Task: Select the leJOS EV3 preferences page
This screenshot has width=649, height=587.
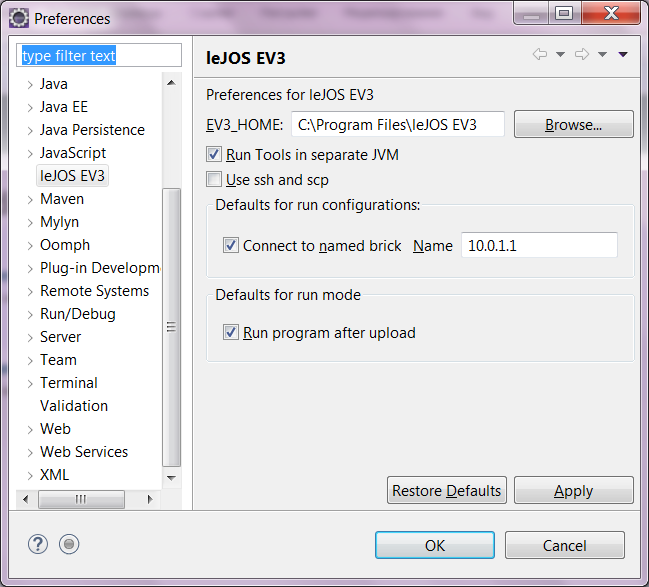Action: pos(72,176)
